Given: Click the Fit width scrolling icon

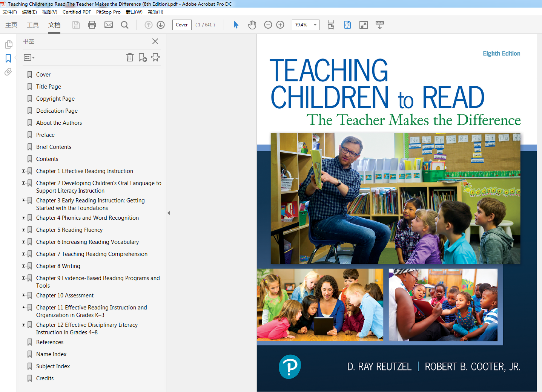Looking at the screenshot, I should [331, 25].
